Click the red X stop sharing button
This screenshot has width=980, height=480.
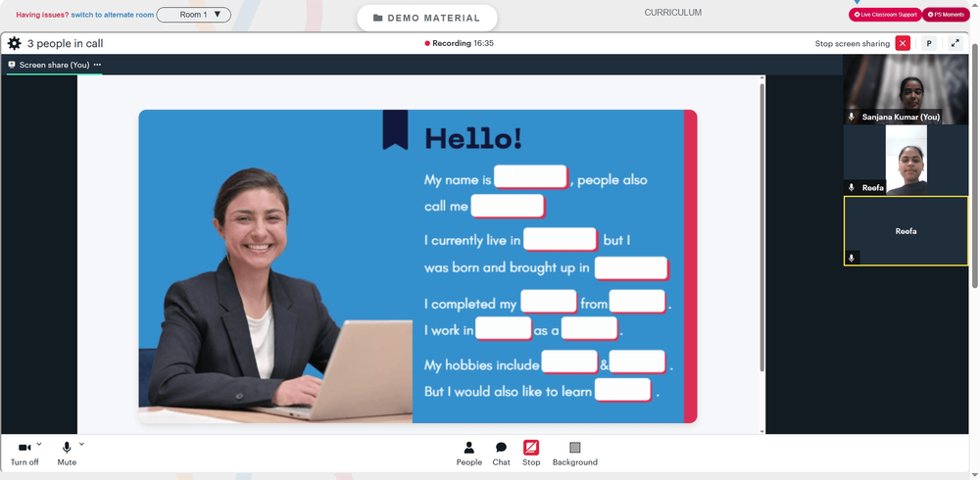903,43
